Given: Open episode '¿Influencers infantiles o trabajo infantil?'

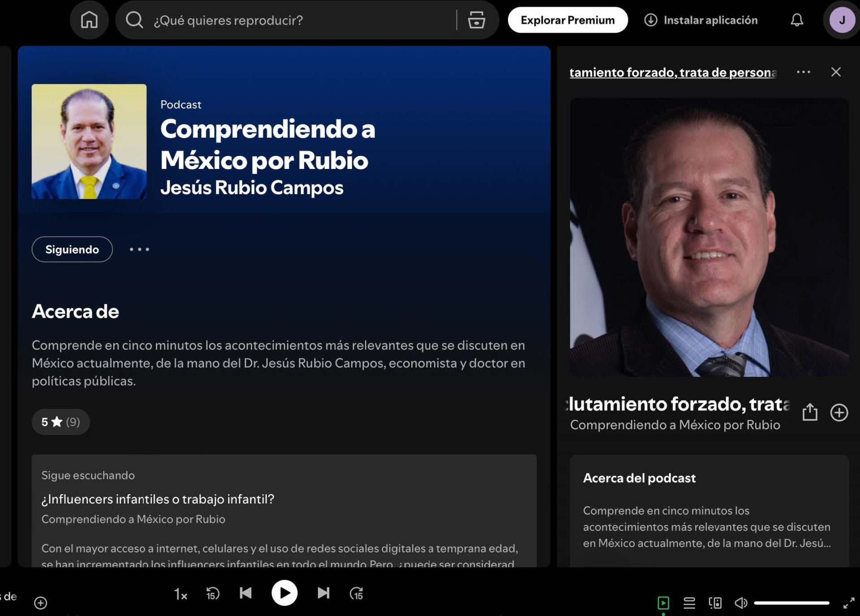Looking at the screenshot, I should [x=158, y=499].
